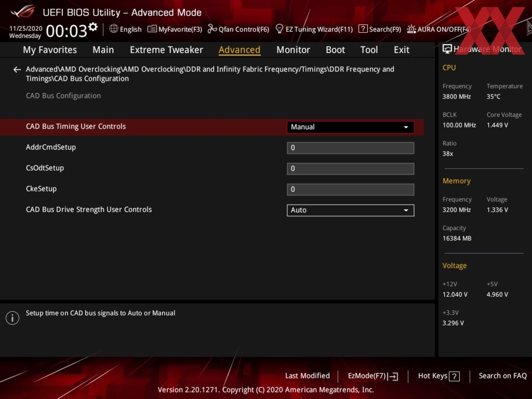Screen dimensions: 532x399
Task: Click the back arrow beside the breadcrumb path
Action: tap(17, 70)
